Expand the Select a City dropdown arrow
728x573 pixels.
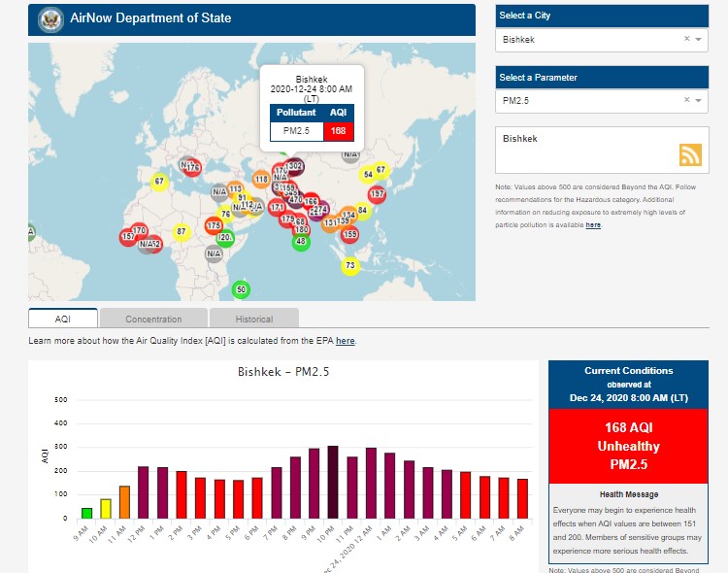tap(699, 40)
